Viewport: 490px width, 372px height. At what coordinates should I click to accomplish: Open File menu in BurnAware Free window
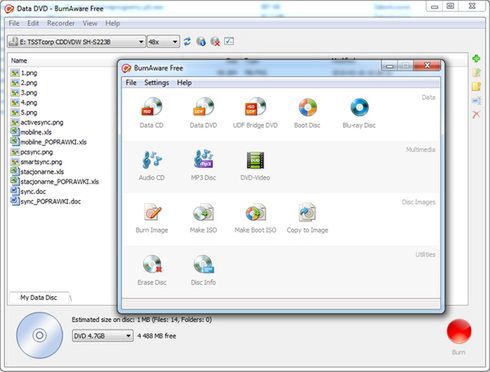tap(131, 83)
